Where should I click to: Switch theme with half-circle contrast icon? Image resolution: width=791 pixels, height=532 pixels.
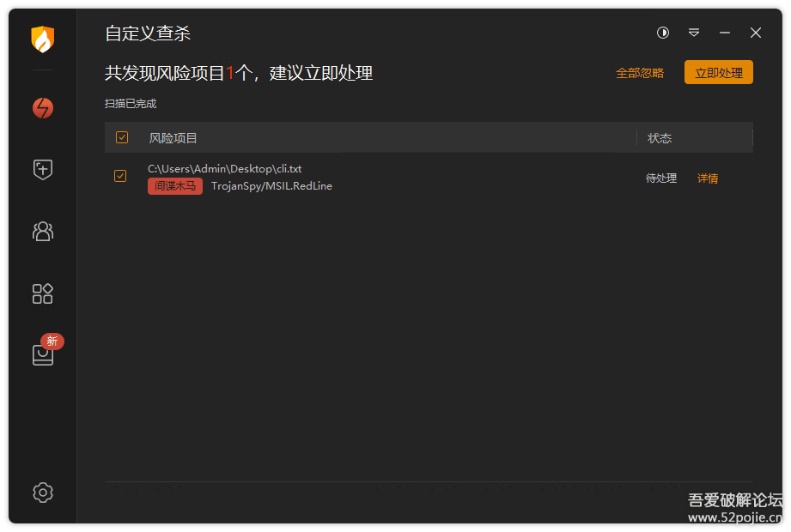663,33
